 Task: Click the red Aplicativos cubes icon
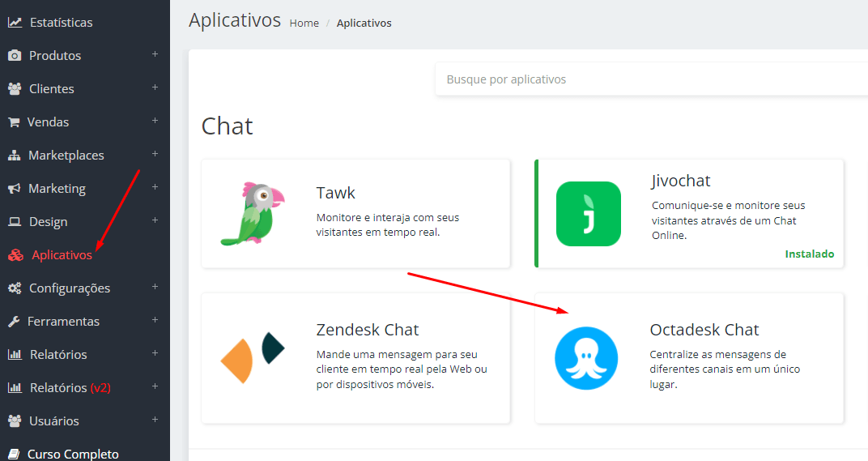pos(15,255)
